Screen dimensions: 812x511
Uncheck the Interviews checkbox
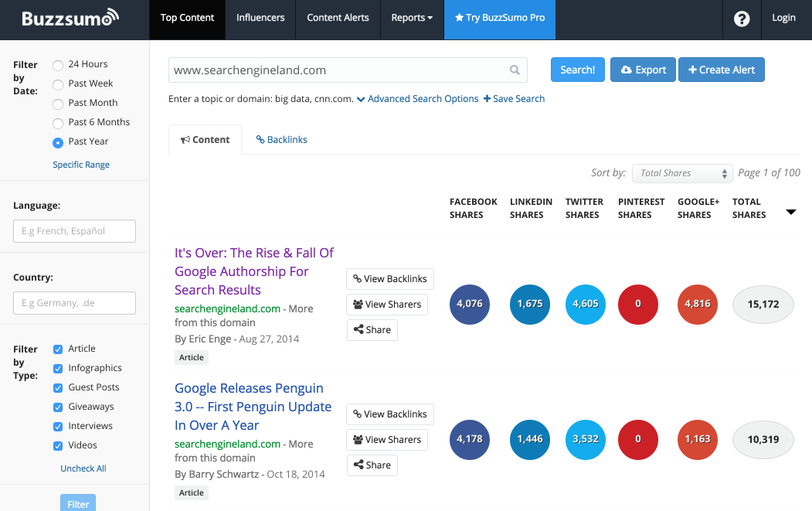click(x=58, y=427)
